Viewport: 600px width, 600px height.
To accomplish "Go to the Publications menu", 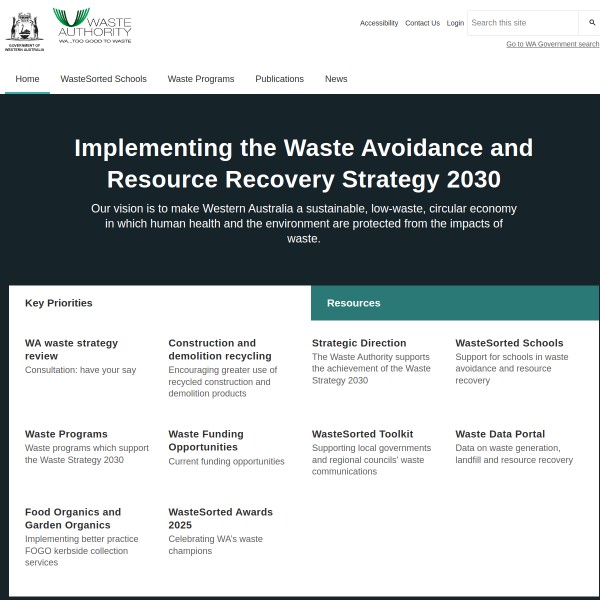I will point(279,79).
